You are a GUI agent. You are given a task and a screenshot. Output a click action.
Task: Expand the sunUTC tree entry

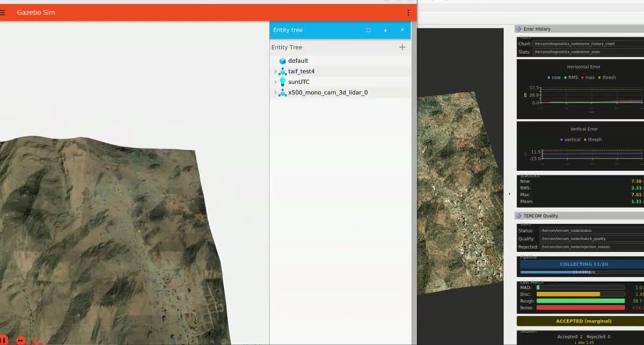tap(275, 82)
